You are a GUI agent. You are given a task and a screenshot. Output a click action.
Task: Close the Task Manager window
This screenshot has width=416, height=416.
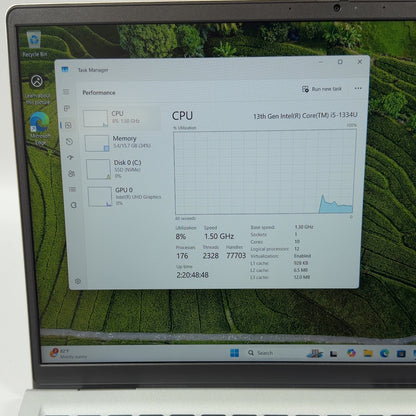point(360,62)
